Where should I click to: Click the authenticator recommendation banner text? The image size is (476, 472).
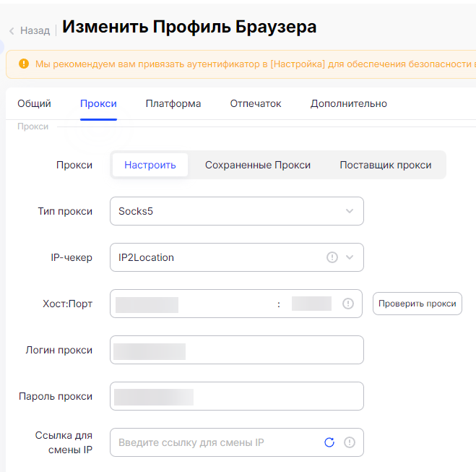(255, 64)
